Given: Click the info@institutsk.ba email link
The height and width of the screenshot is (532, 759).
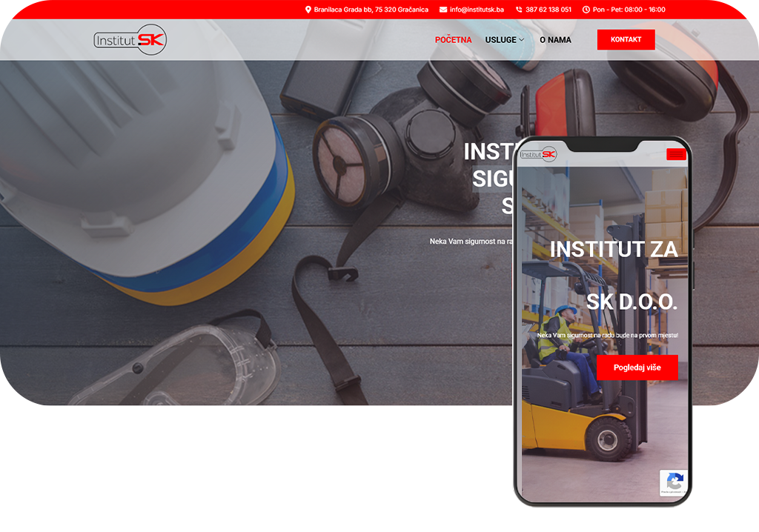Looking at the screenshot, I should (477, 10).
